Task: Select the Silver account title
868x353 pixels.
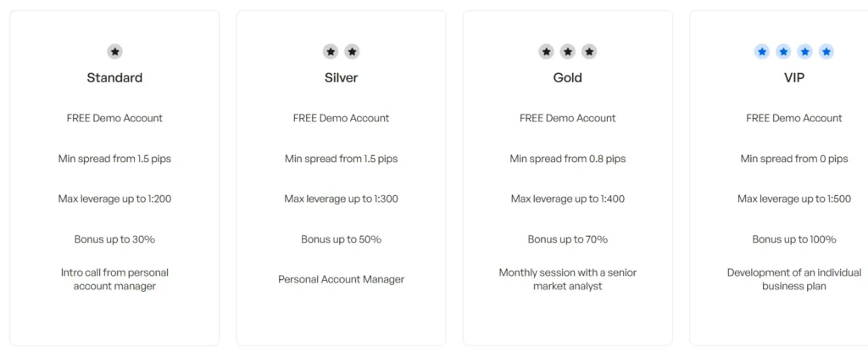Action: [x=341, y=78]
